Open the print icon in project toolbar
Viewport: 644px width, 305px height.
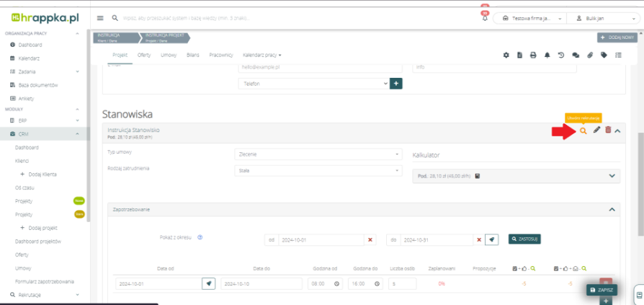pyautogui.click(x=532, y=55)
